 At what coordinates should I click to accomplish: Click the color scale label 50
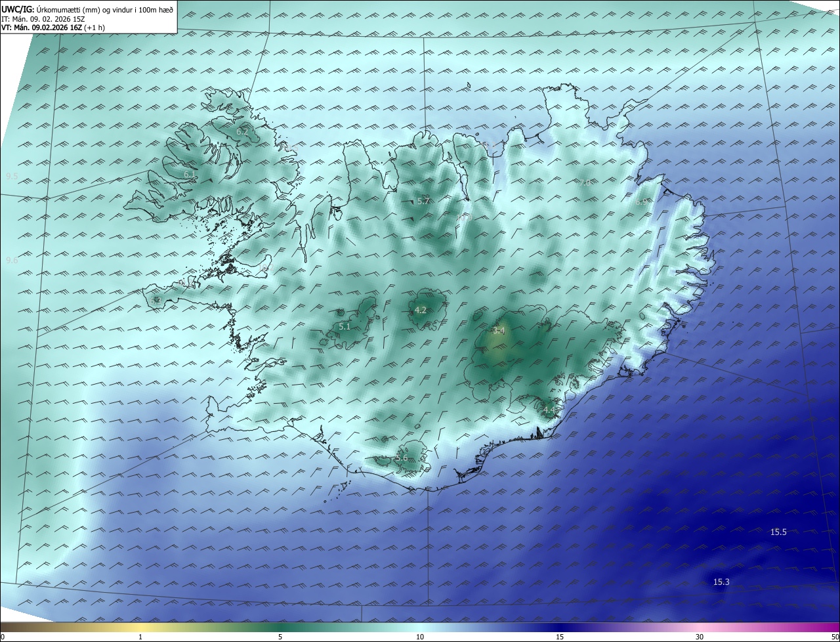pyautogui.click(x=835, y=637)
